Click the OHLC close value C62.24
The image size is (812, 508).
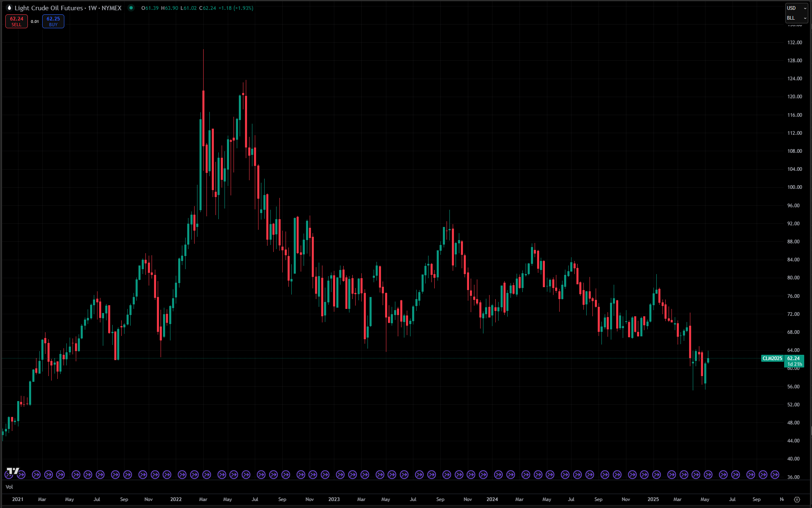tap(208, 8)
